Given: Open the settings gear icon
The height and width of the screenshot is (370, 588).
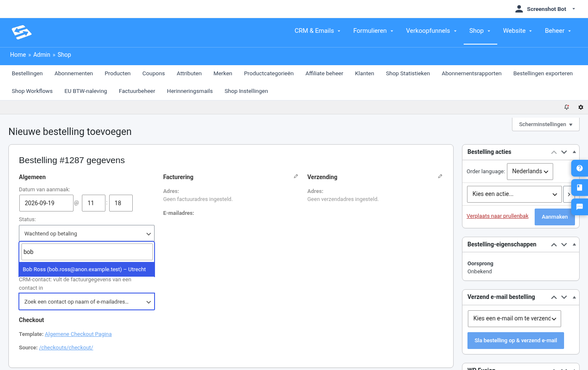Looking at the screenshot, I should 581,107.
